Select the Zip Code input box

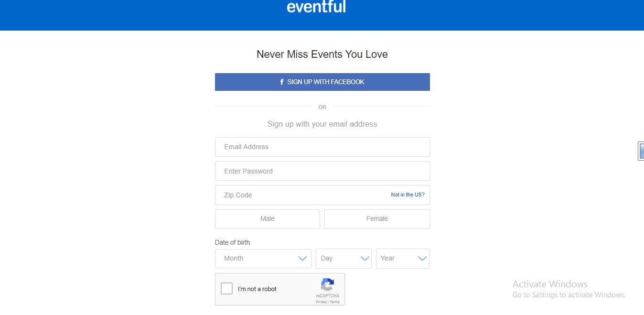click(x=322, y=195)
